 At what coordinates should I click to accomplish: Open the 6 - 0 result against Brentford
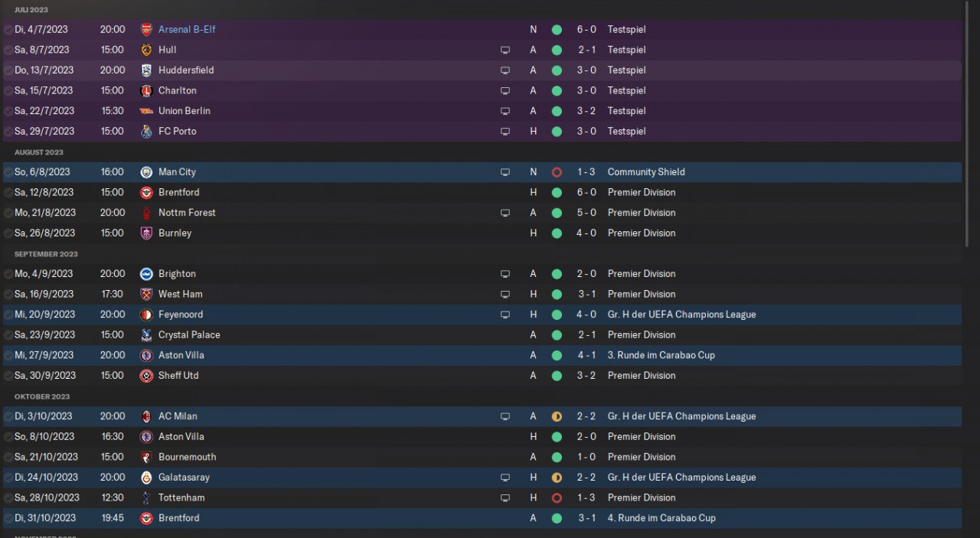586,192
